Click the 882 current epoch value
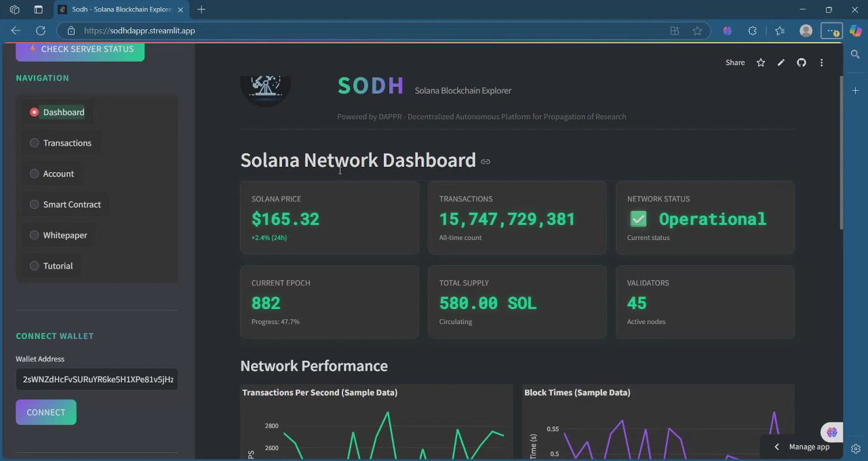The image size is (868, 461). 266,303
